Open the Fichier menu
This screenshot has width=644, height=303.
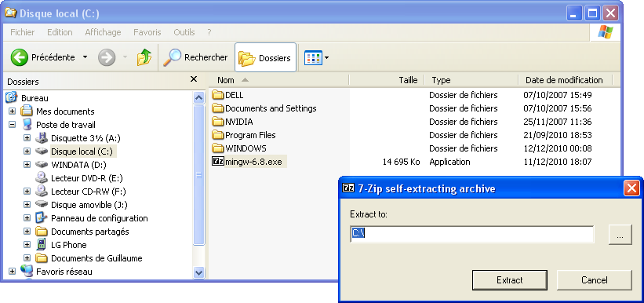pyautogui.click(x=23, y=32)
